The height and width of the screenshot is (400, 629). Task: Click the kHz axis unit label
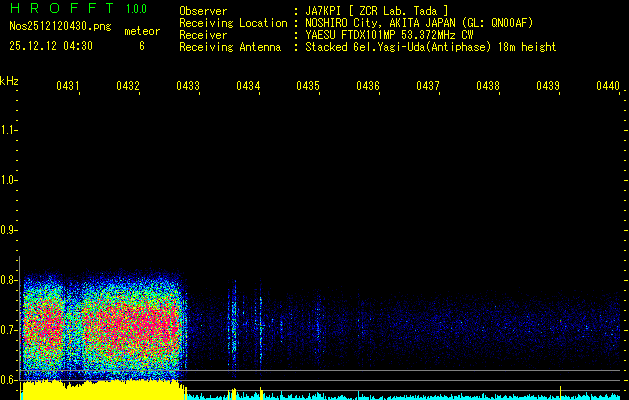9,81
